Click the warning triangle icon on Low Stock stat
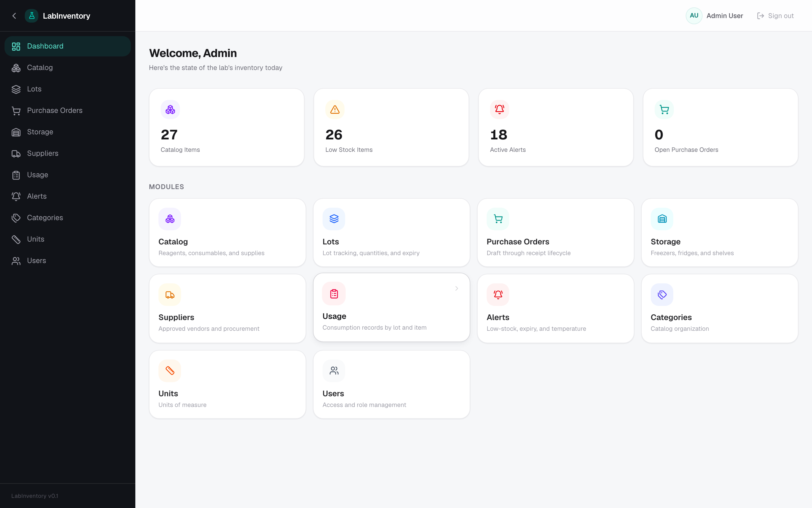Viewport: 812px width, 508px height. tap(335, 110)
